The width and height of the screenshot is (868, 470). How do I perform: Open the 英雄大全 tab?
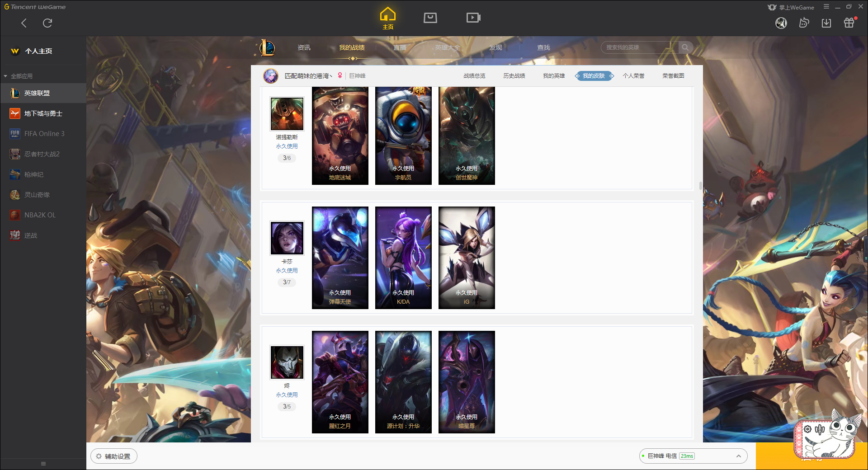click(x=448, y=47)
